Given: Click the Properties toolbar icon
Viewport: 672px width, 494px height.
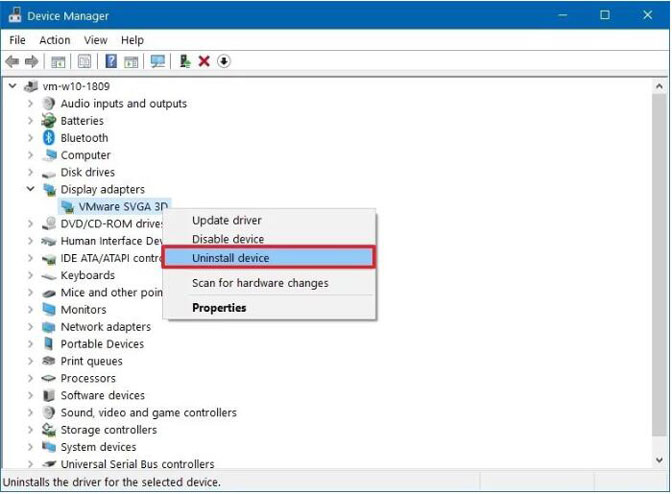Looking at the screenshot, I should pyautogui.click(x=84, y=62).
